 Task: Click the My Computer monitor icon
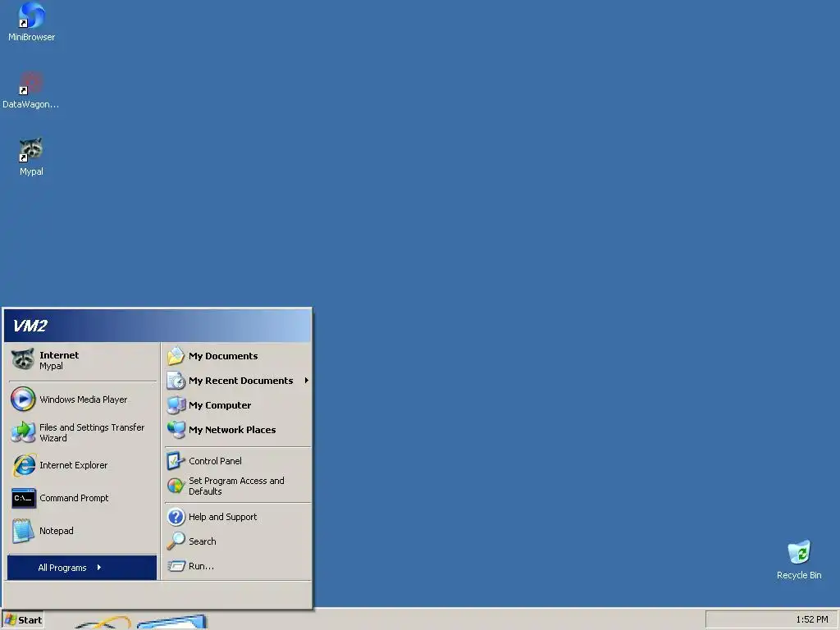[x=176, y=405]
